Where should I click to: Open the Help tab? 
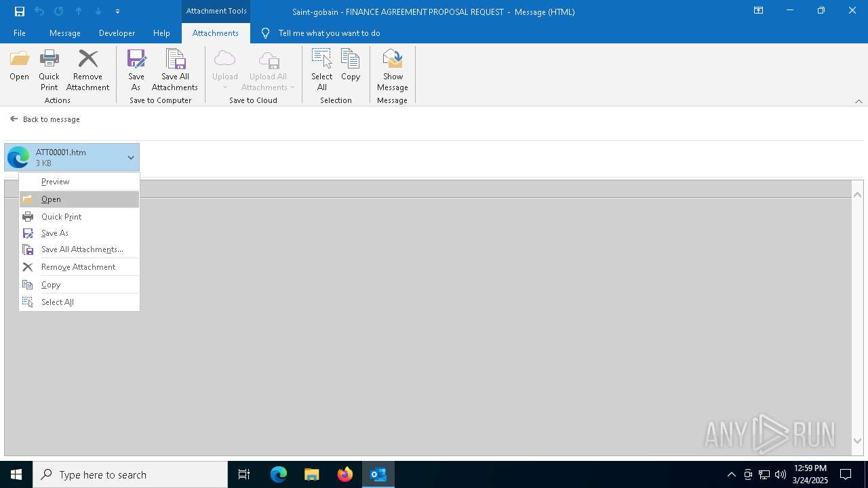[x=161, y=33]
